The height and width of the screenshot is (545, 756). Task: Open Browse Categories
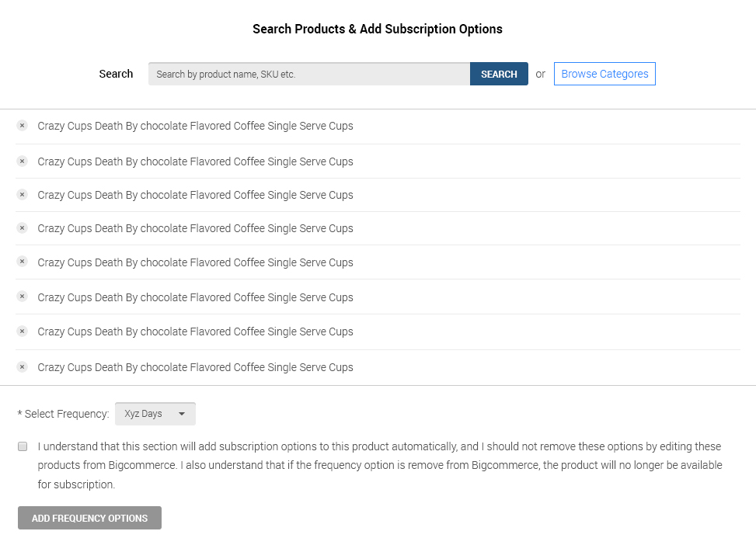pyautogui.click(x=604, y=74)
